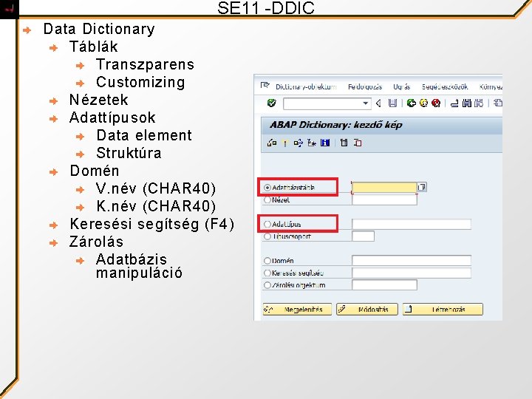Click the Activate matchstick icon

click(x=285, y=143)
